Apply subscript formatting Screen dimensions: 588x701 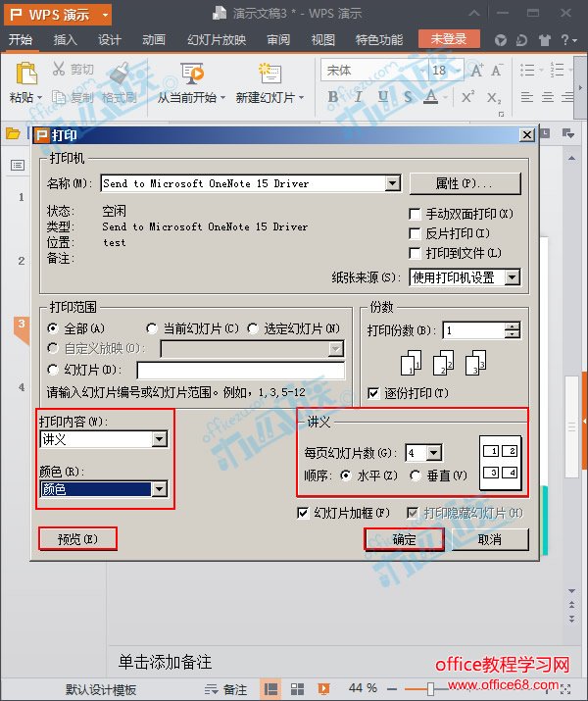pyautogui.click(x=494, y=97)
